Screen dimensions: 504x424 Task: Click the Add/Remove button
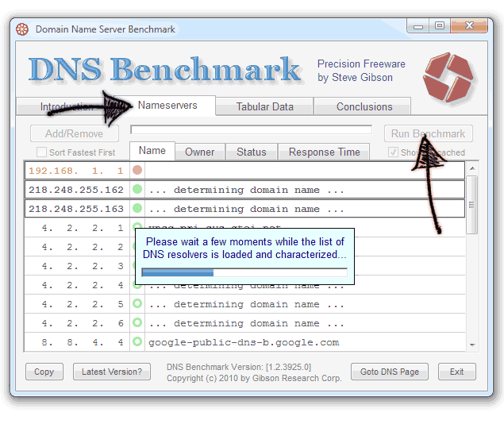(x=75, y=133)
